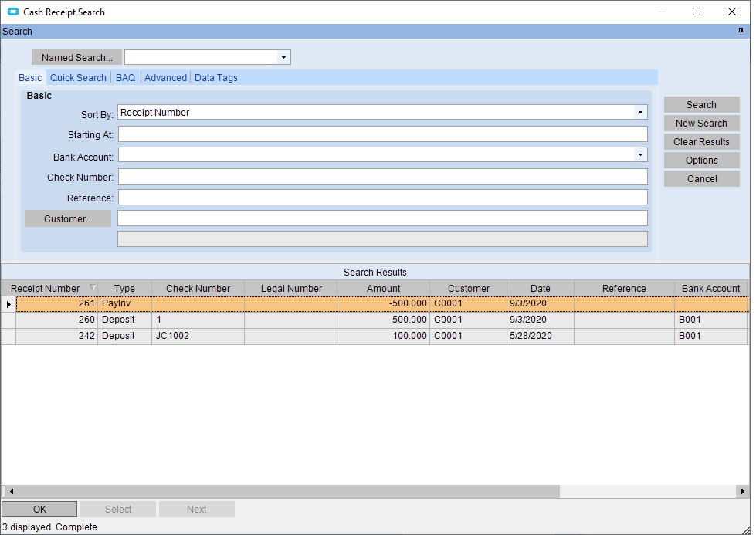Click Bank Account B001 in row 260
Screen dimensions: 756x535
[710, 320]
